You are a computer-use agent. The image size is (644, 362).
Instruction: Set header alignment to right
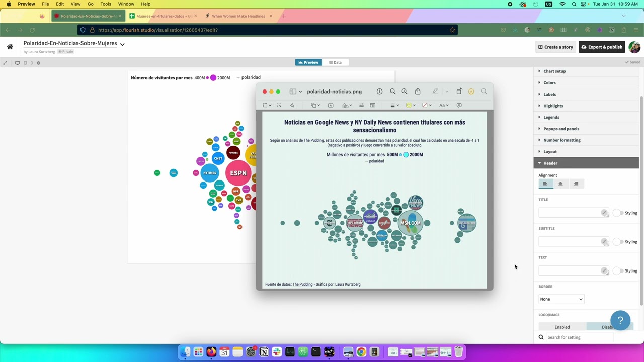576,184
